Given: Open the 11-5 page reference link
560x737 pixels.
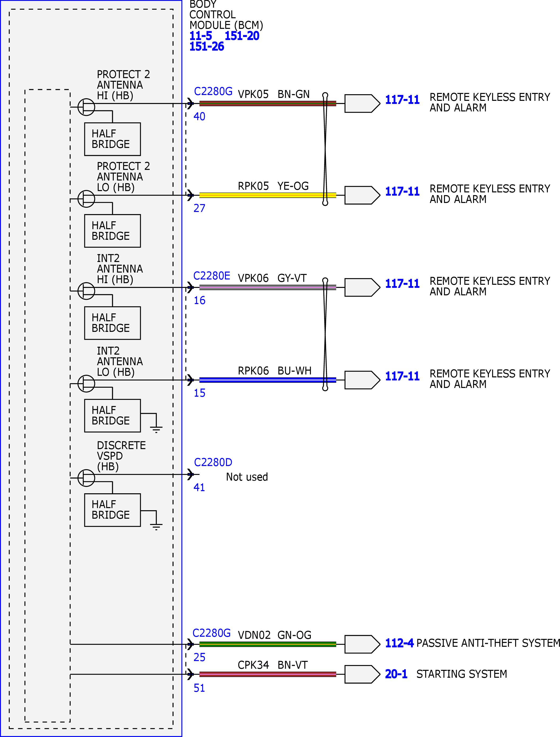Looking at the screenshot, I should 201,36.
